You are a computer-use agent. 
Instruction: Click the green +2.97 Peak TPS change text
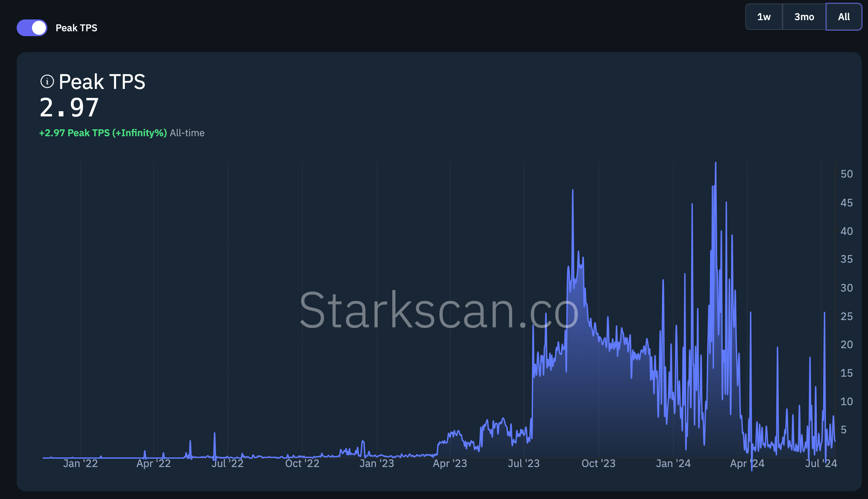coord(103,133)
